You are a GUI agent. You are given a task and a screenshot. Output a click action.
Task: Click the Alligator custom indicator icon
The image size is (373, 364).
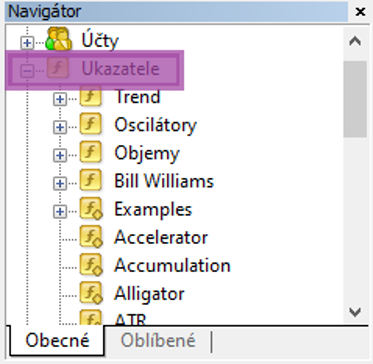(x=91, y=293)
